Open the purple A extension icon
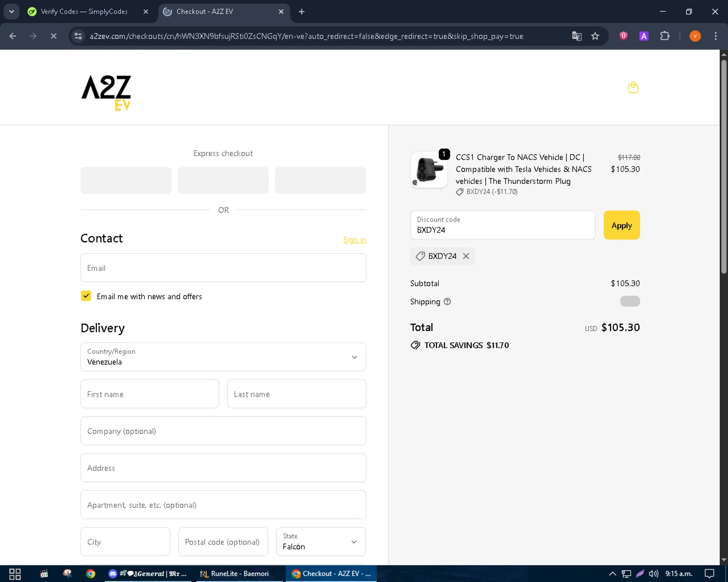Image resolution: width=728 pixels, height=582 pixels. [644, 36]
